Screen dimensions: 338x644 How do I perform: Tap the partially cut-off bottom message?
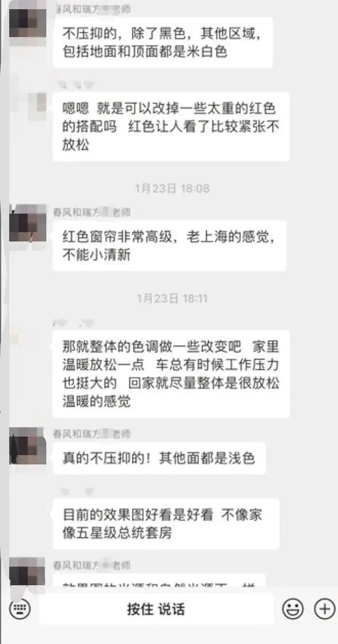[x=159, y=584]
